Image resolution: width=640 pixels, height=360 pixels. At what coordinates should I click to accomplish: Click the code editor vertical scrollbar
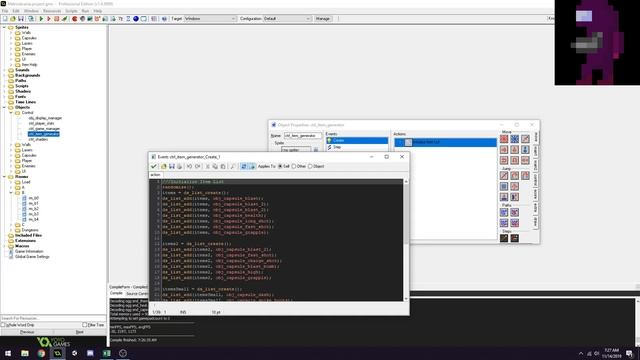pos(406,240)
